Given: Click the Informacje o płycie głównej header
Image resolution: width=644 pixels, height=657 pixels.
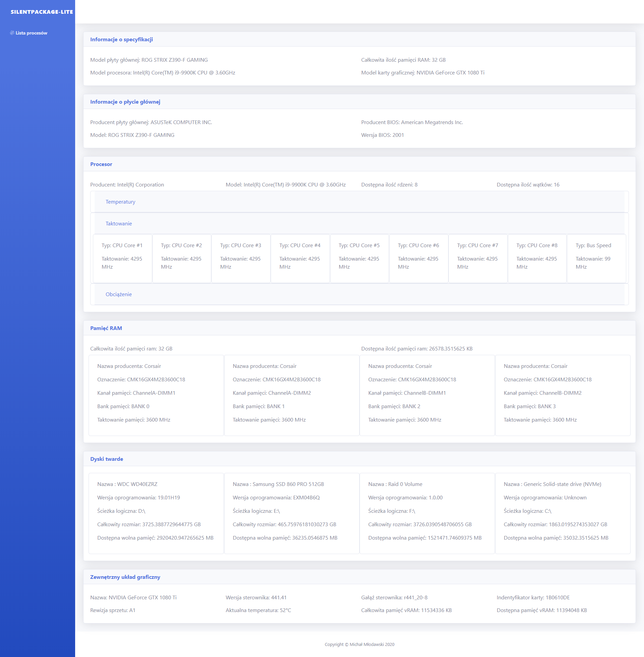Looking at the screenshot, I should coord(125,102).
